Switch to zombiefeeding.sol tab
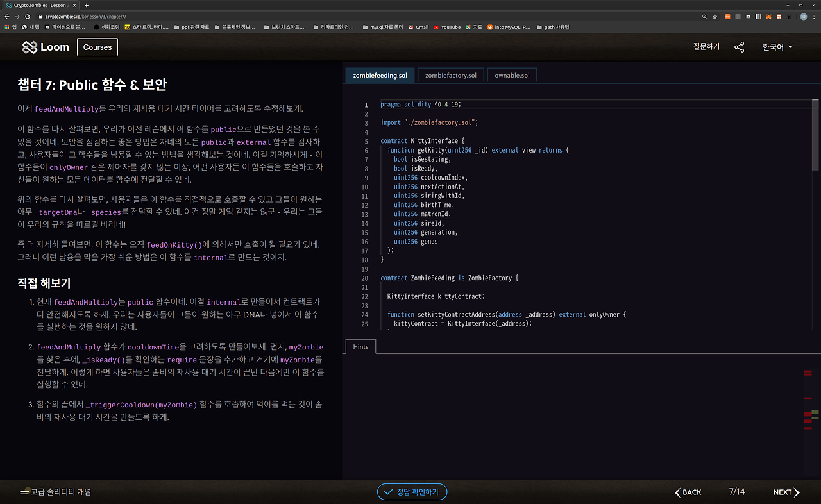The width and height of the screenshot is (821, 504). pos(380,76)
